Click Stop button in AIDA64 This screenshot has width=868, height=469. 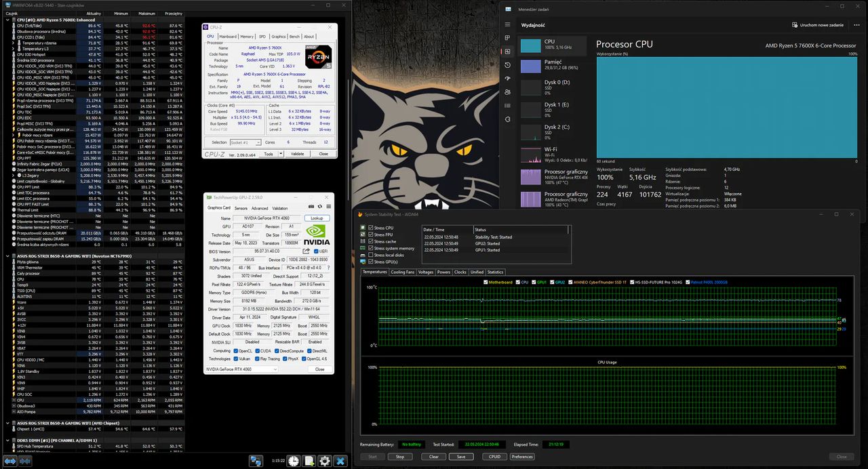[400, 457]
